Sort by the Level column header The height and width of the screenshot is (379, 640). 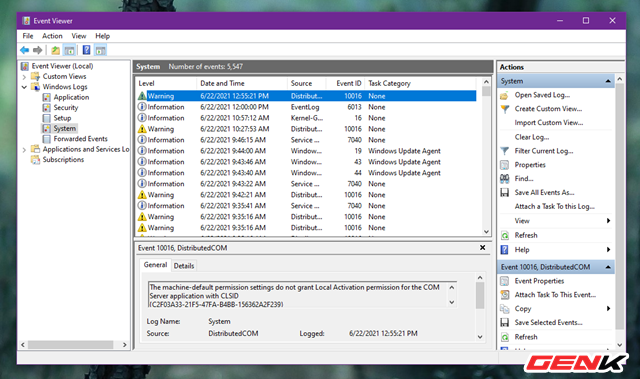click(167, 83)
